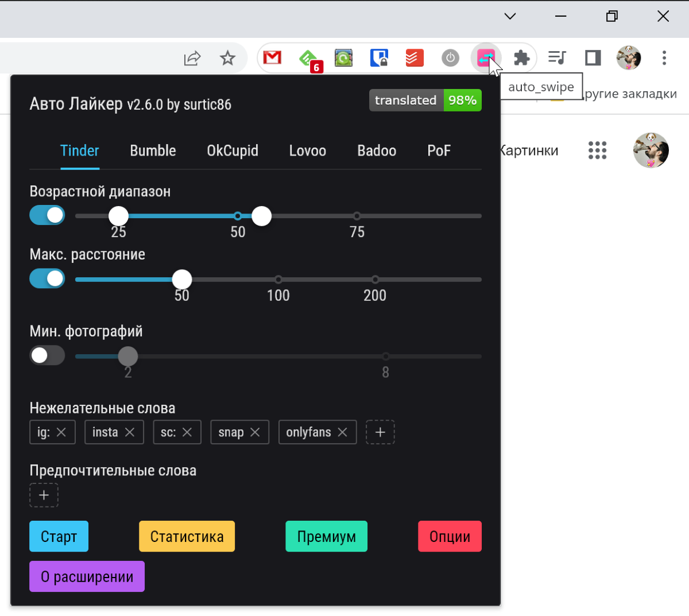The height and width of the screenshot is (616, 689).
Task: Remove the "snap" unwanted word
Action: pyautogui.click(x=255, y=432)
